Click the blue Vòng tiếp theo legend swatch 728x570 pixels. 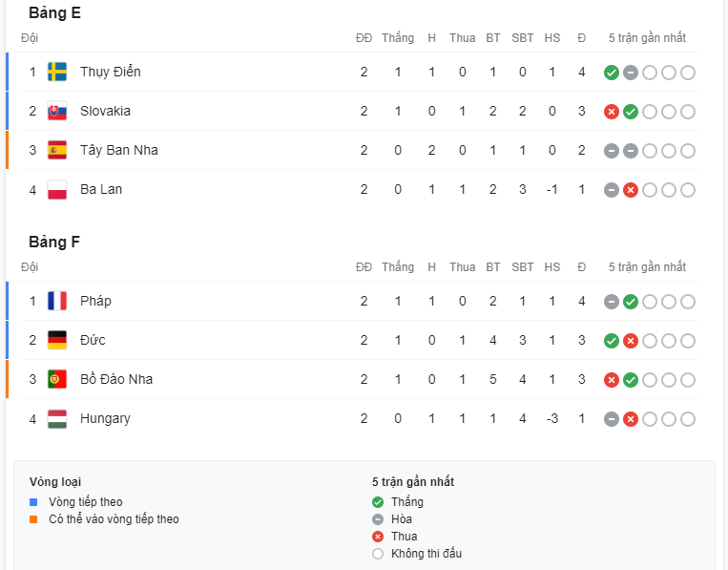click(x=33, y=502)
